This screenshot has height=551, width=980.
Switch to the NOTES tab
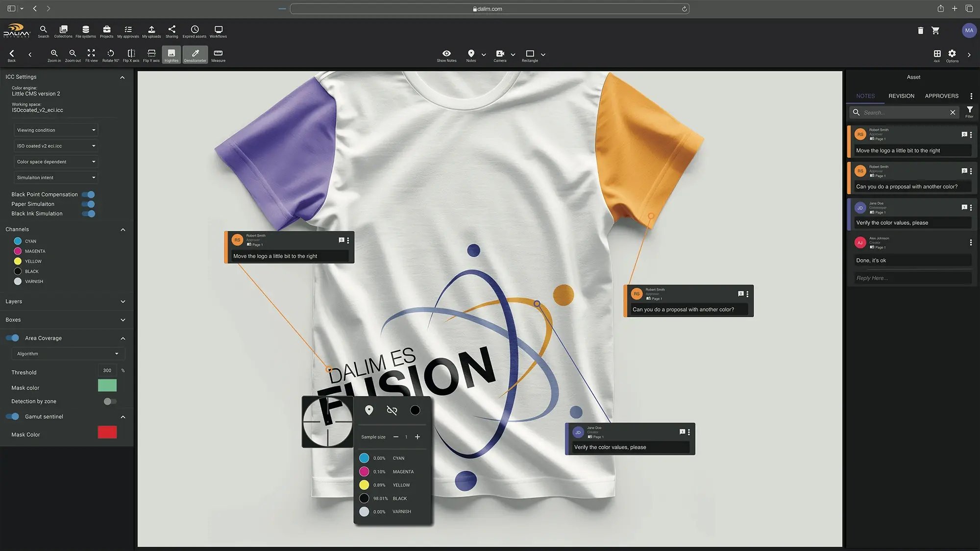click(865, 96)
